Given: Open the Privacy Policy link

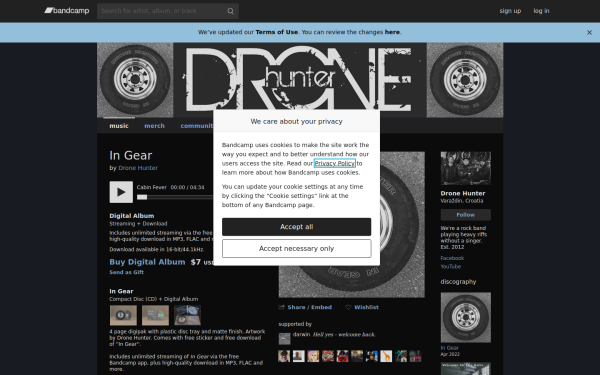Looking at the screenshot, I should [334, 163].
